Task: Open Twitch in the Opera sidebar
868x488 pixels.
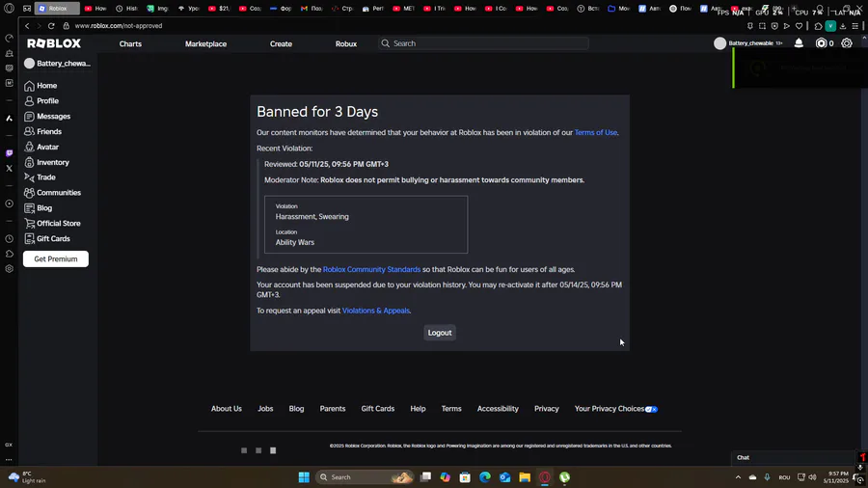Action: point(10,153)
